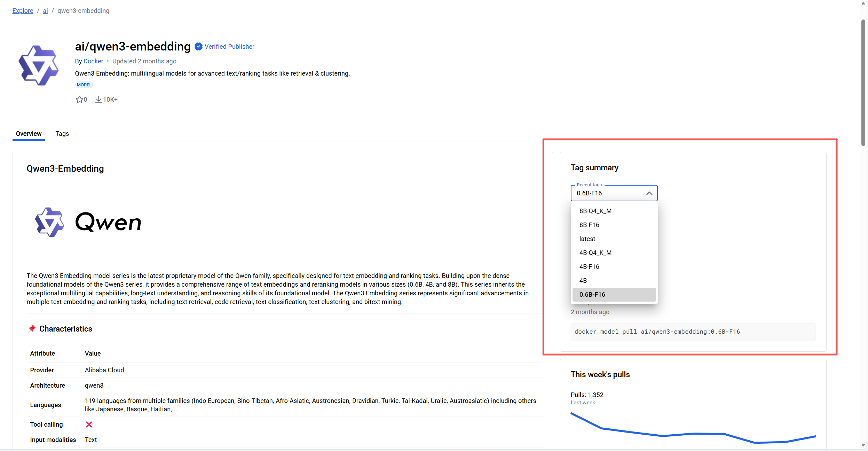
Task: Click the star rating icon
Action: click(79, 100)
